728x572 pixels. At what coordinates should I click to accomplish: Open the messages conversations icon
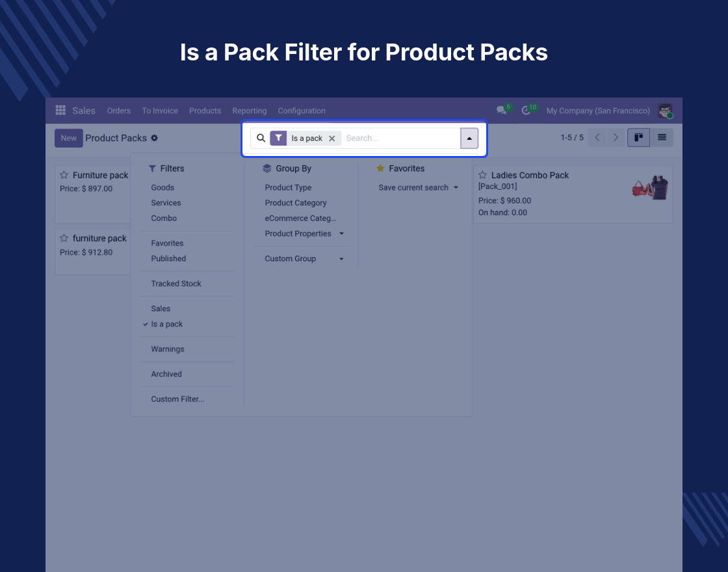tap(501, 110)
